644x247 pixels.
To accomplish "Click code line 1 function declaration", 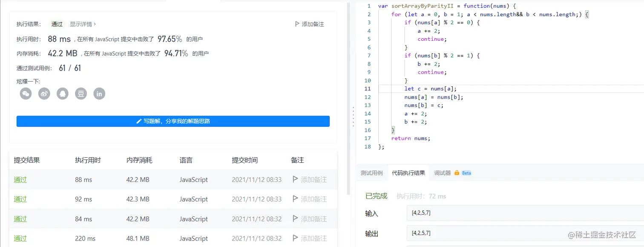I will (x=447, y=6).
